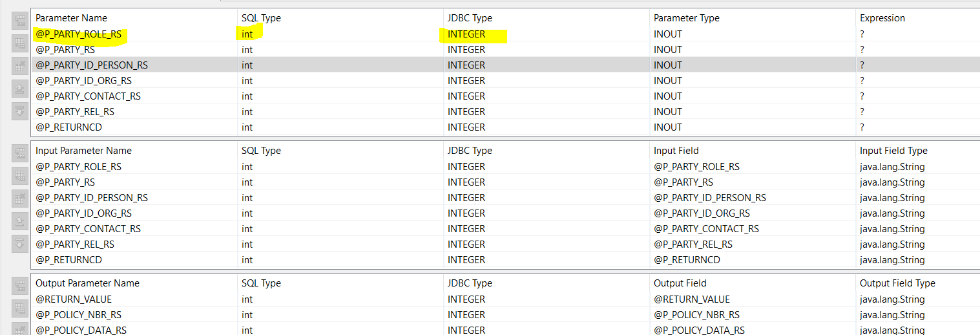
Task: Click the move-up icon beside the Parameter Name table
Action: (x=19, y=89)
